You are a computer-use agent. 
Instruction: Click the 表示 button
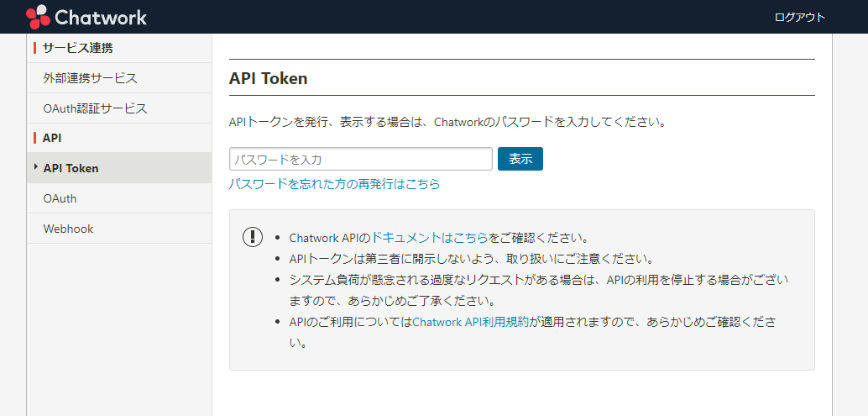pyautogui.click(x=520, y=159)
